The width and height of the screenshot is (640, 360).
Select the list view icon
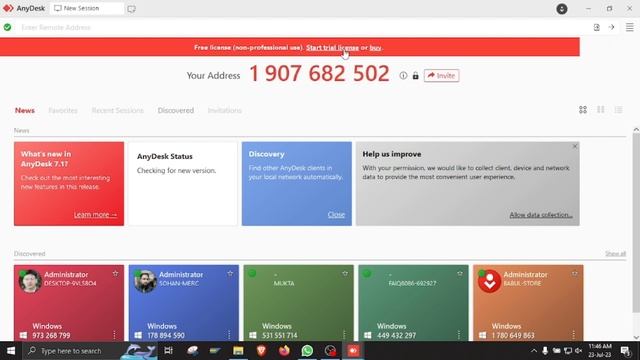(619, 110)
